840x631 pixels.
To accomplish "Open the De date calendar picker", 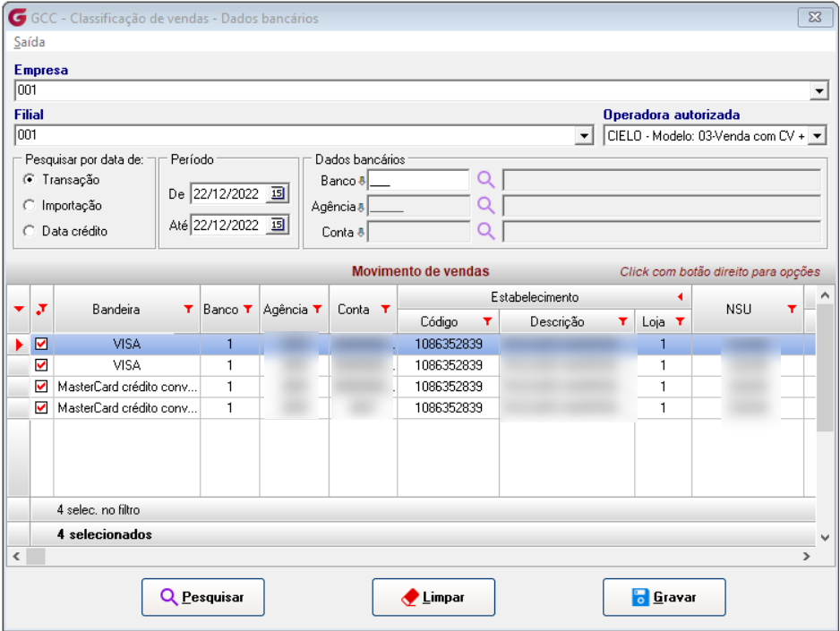I will point(278,193).
